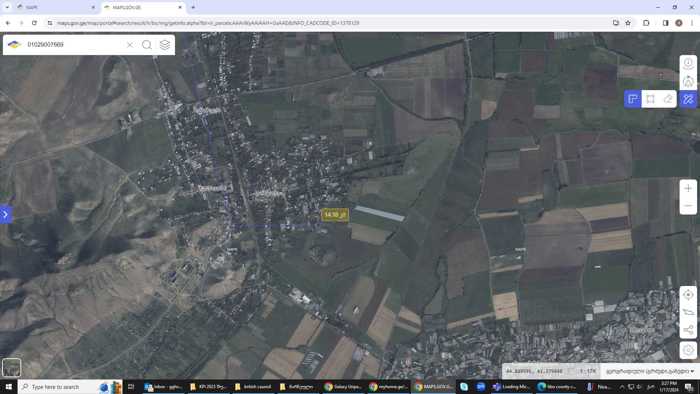This screenshot has height=394, width=700.
Task: Open the browser extensions puzzle icon
Action: pyautogui.click(x=646, y=23)
